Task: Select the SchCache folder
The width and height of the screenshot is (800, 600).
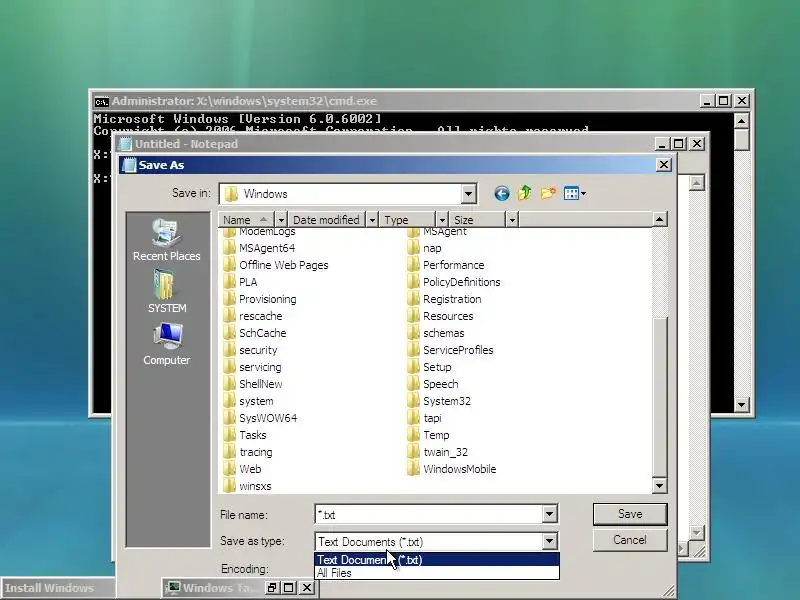Action: [x=255, y=333]
